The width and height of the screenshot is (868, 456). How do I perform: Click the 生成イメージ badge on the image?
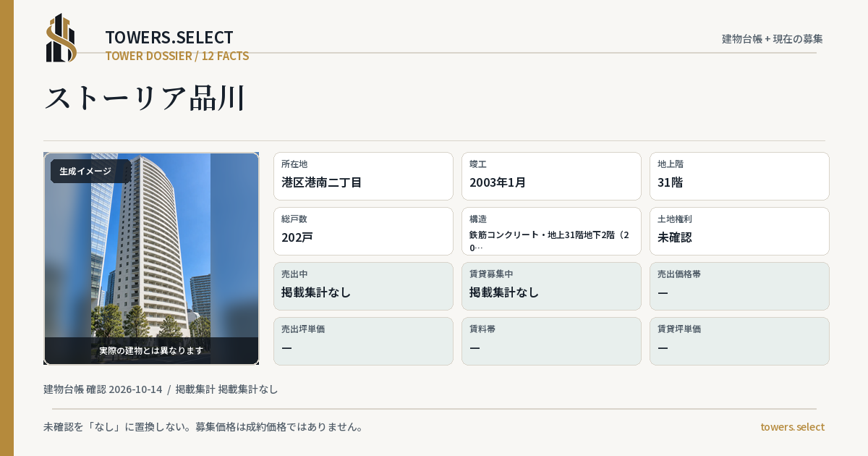click(90, 172)
